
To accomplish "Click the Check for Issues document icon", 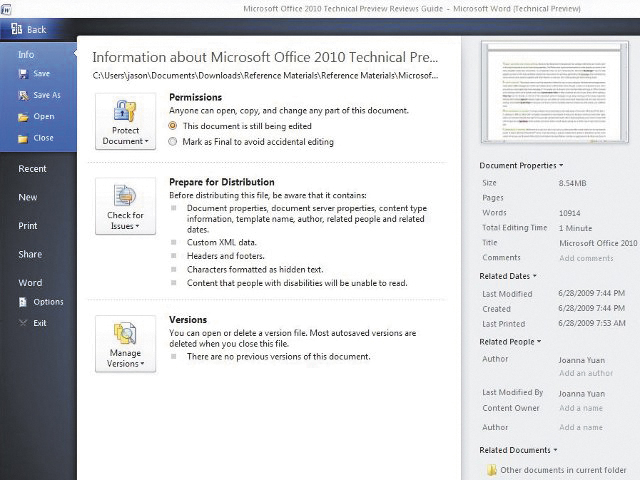I will pos(125,196).
